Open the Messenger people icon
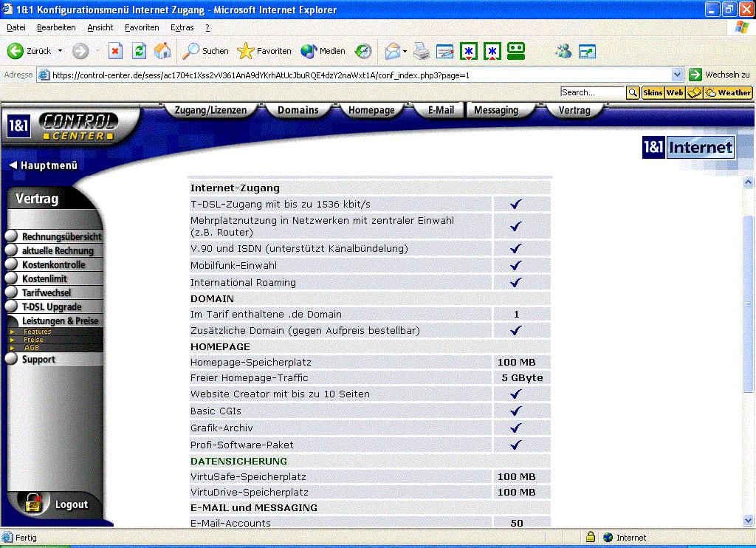The height and width of the screenshot is (548, 756). point(563,51)
